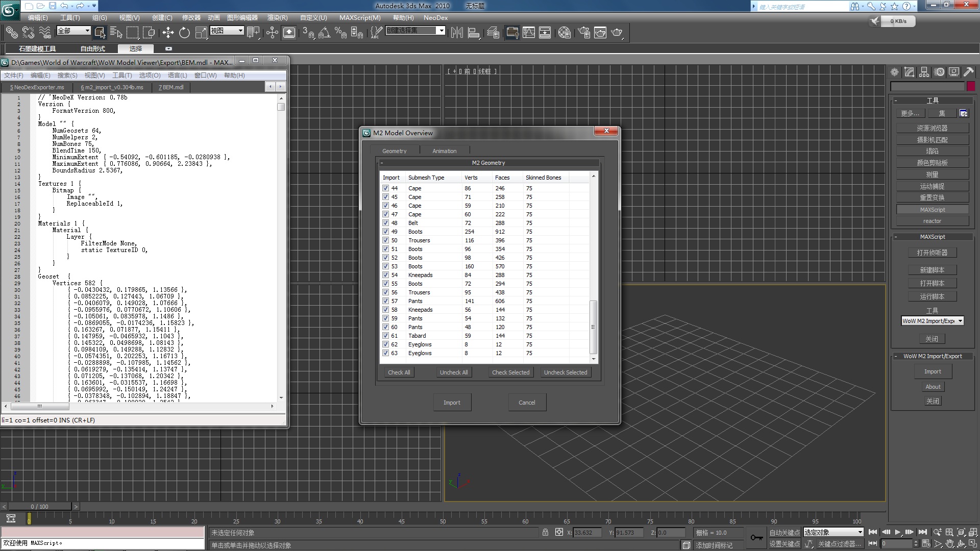
Task: Open the 选定对象 key filter dropdown
Action: tap(834, 532)
